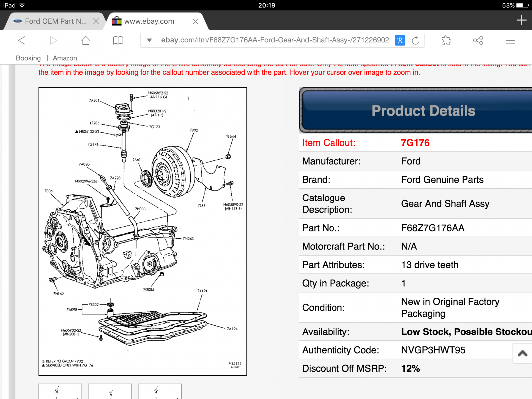Expand the address bar dropdown triangle
The width and height of the screenshot is (532, 399).
point(149,40)
